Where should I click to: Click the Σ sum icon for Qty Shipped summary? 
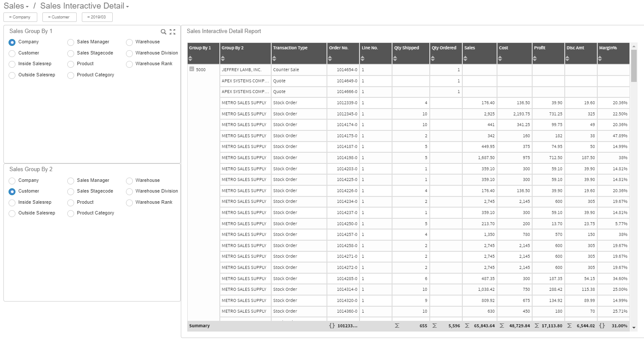[397, 326]
